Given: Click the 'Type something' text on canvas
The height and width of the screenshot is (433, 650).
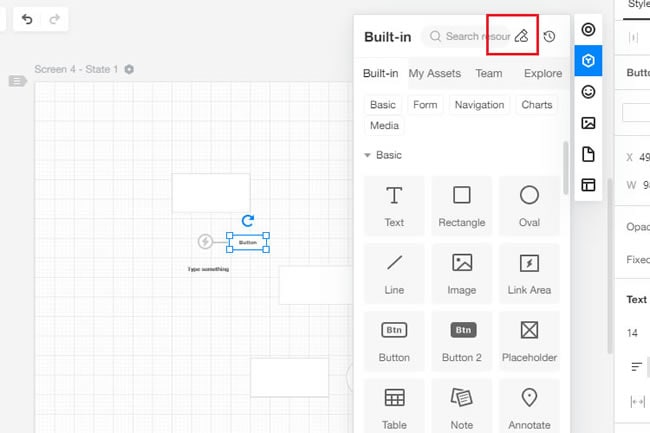Looking at the screenshot, I should (208, 269).
